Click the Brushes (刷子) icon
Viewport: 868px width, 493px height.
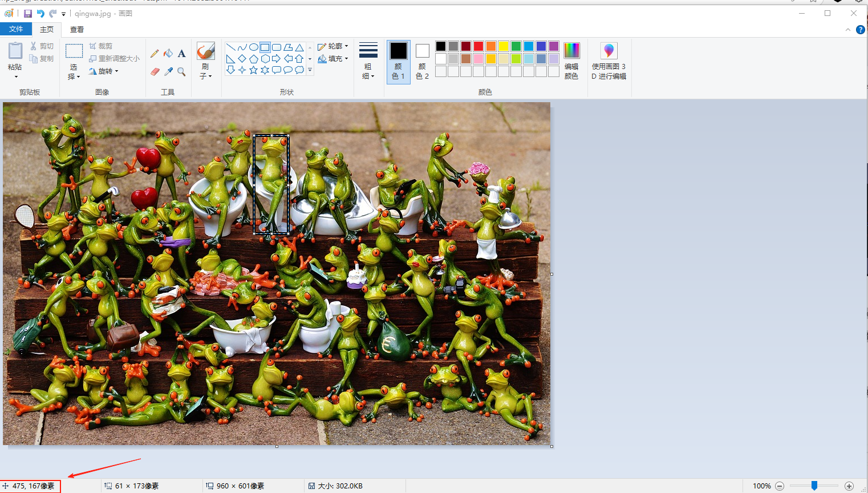[x=205, y=51]
